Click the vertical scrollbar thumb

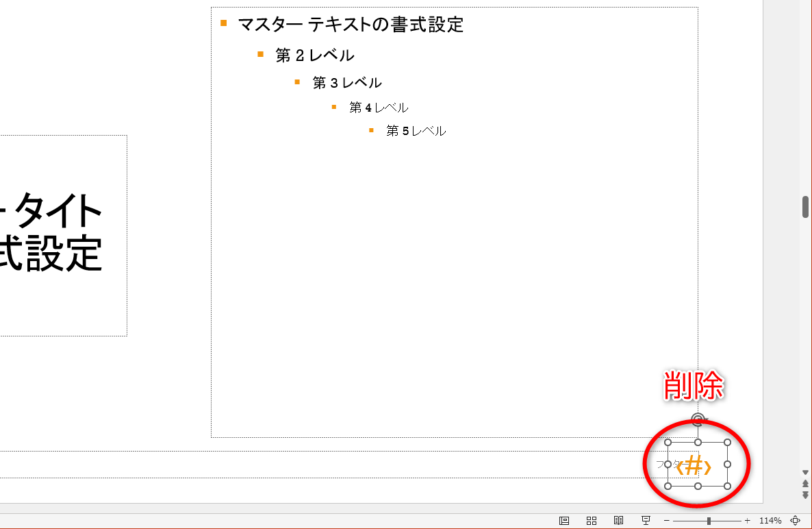pyautogui.click(x=806, y=207)
